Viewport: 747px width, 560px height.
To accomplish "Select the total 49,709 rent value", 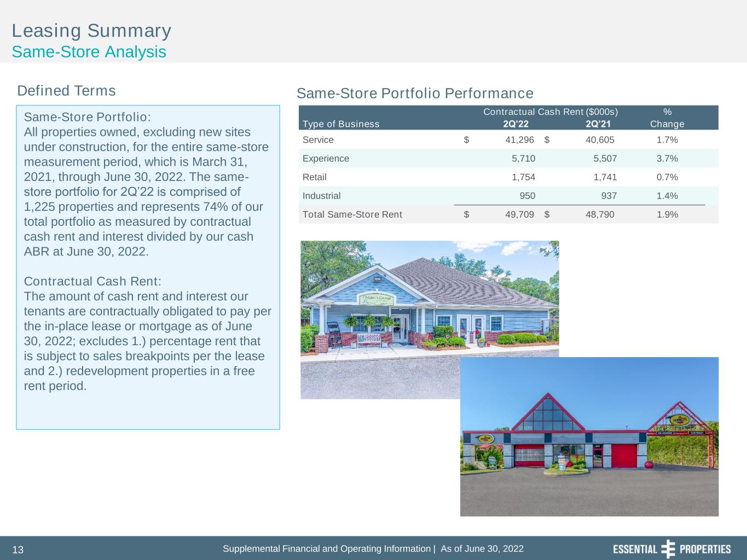I will coord(519,214).
